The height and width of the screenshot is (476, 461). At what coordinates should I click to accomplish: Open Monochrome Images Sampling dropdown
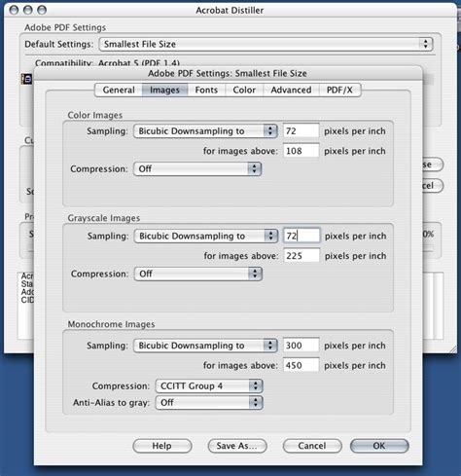pos(205,346)
